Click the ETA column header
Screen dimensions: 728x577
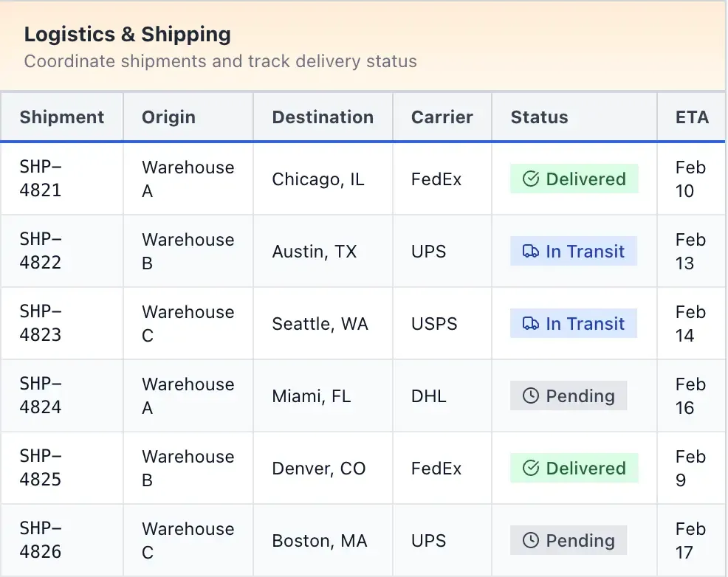tap(692, 117)
